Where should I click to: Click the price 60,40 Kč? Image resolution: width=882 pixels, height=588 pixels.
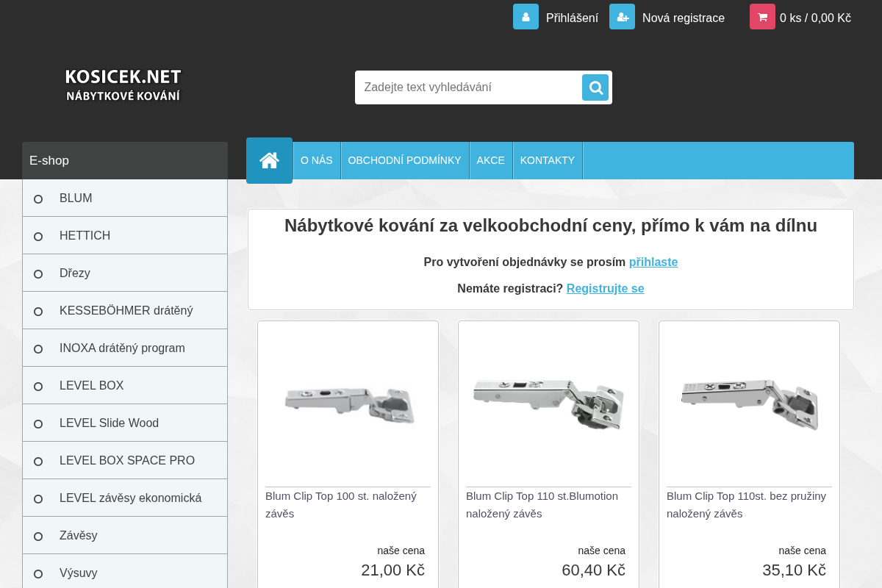click(x=593, y=570)
